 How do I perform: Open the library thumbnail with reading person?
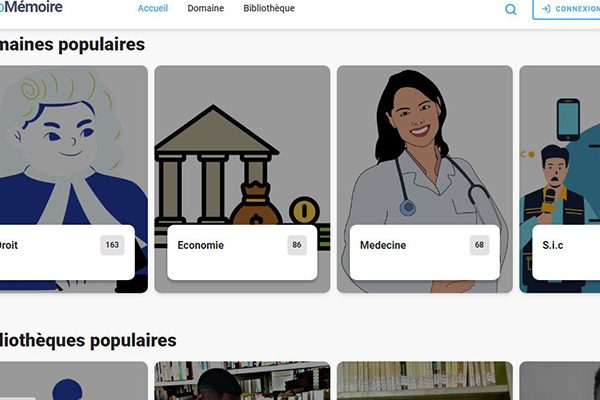click(x=242, y=381)
